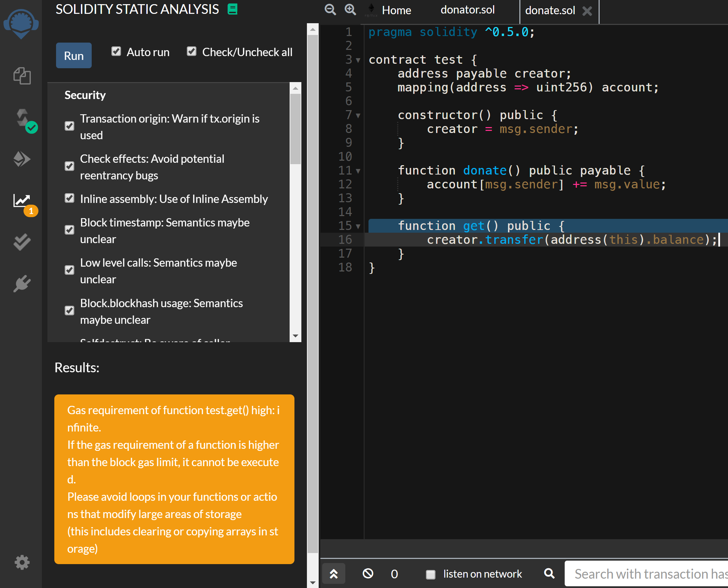
Task: Click the mapping account declaration on line 5
Action: [x=528, y=87]
